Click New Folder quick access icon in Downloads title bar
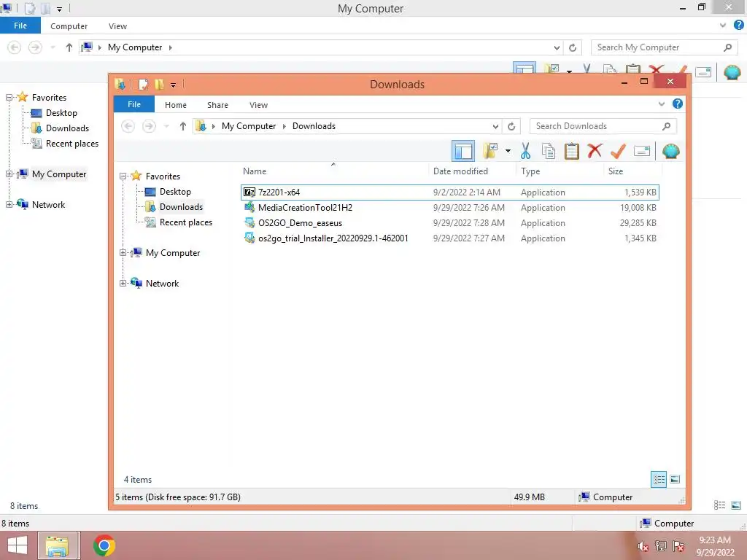Viewport: 747px width, 560px height. (x=159, y=85)
